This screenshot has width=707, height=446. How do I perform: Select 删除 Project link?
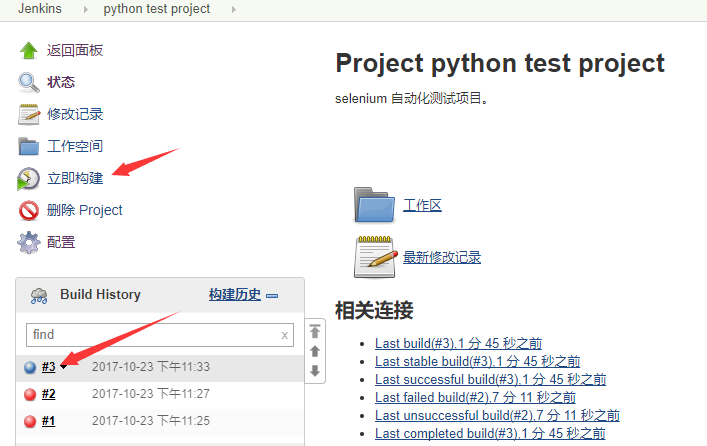[84, 210]
